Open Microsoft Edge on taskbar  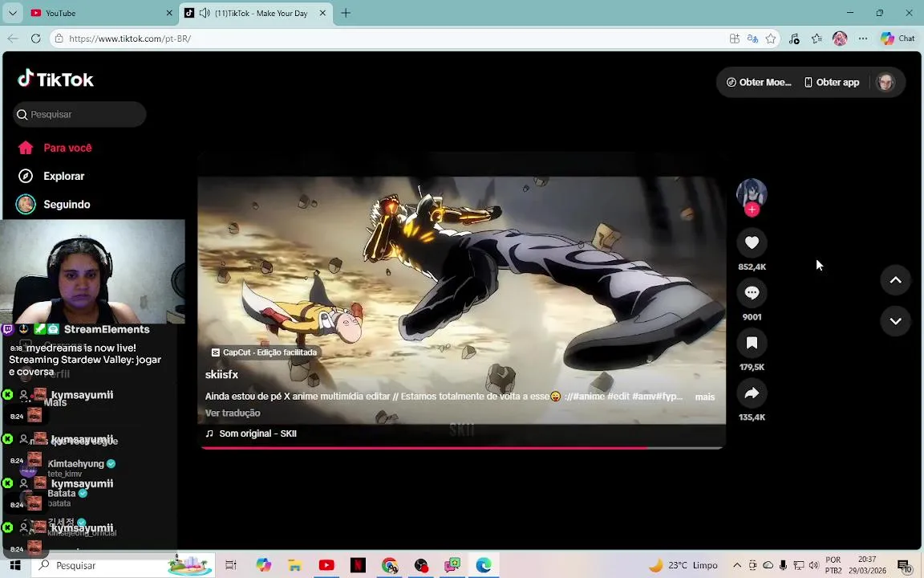click(484, 565)
